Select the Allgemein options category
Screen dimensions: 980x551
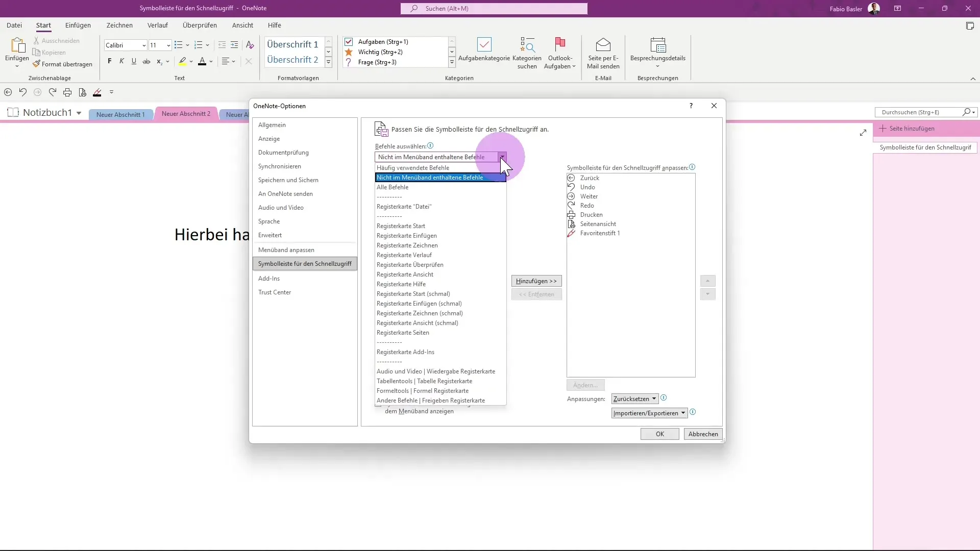tap(305, 125)
